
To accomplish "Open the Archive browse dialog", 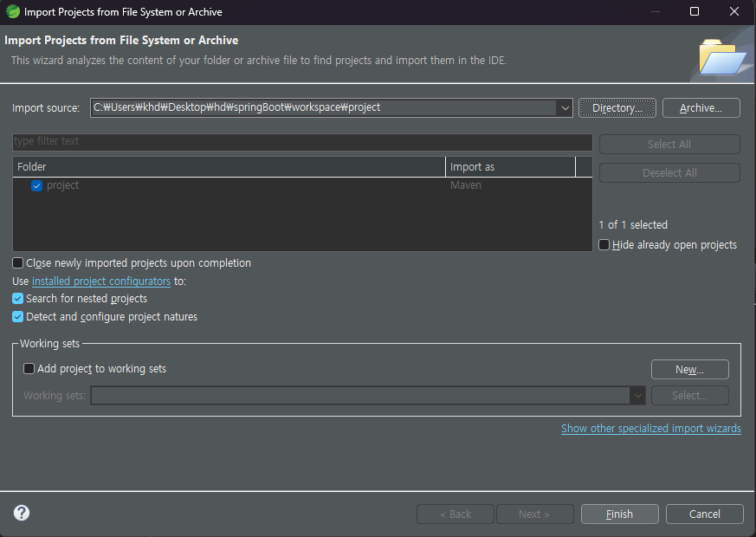I will click(x=701, y=108).
